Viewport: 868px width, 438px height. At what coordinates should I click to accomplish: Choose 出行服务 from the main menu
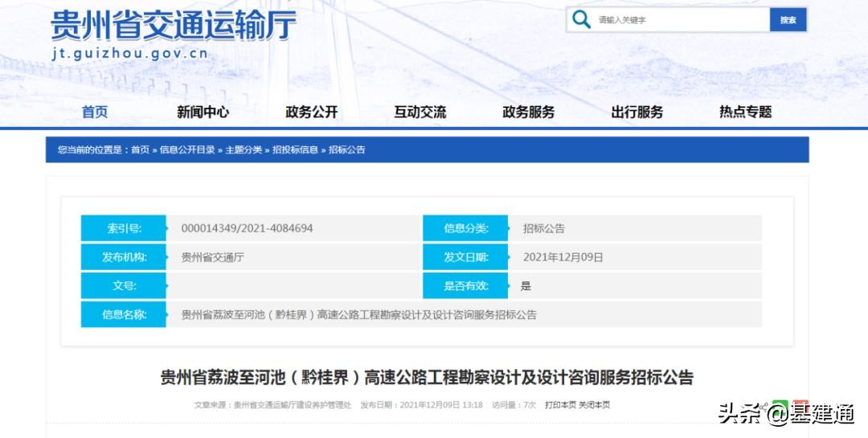[637, 113]
